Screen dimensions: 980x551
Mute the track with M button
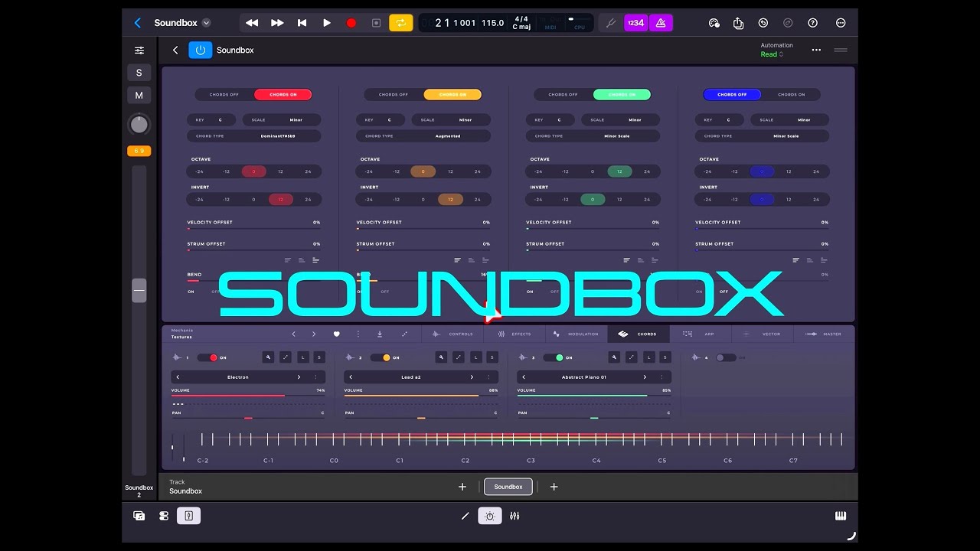click(139, 96)
